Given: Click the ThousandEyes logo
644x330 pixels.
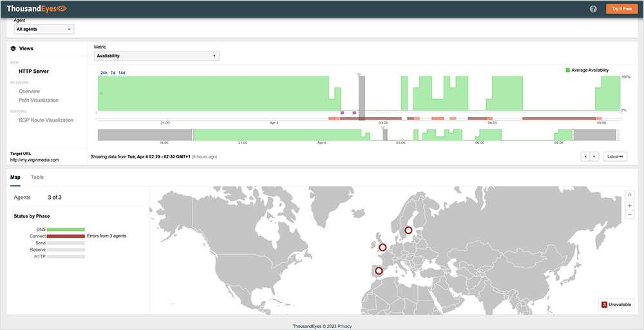Looking at the screenshot, I should [36, 9].
